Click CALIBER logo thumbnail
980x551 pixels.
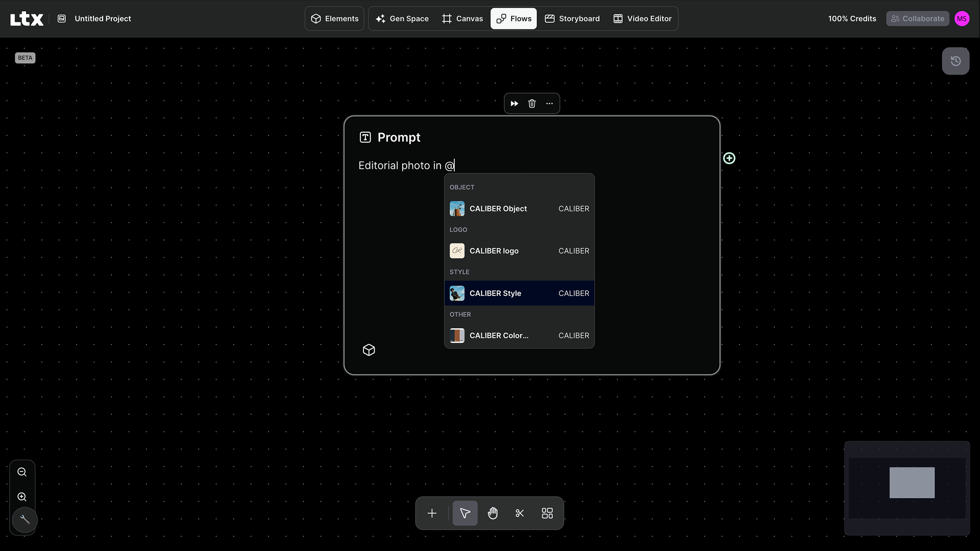tap(457, 251)
